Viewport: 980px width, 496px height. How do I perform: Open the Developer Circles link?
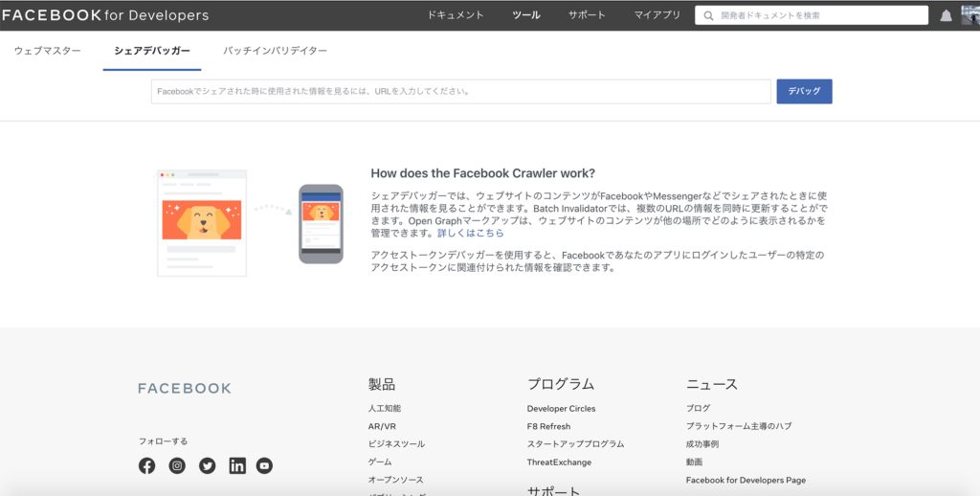[x=561, y=409]
